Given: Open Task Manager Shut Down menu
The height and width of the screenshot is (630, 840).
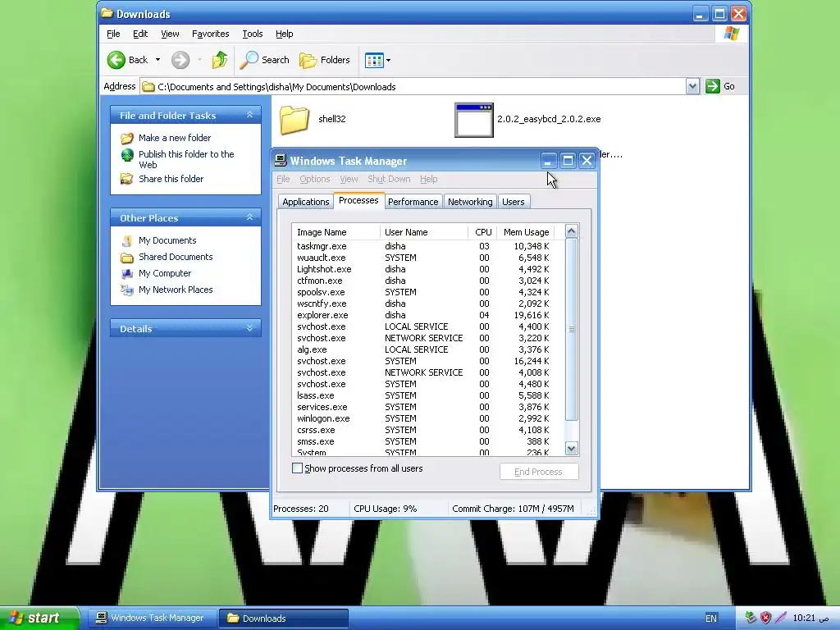Looking at the screenshot, I should click(x=389, y=179).
